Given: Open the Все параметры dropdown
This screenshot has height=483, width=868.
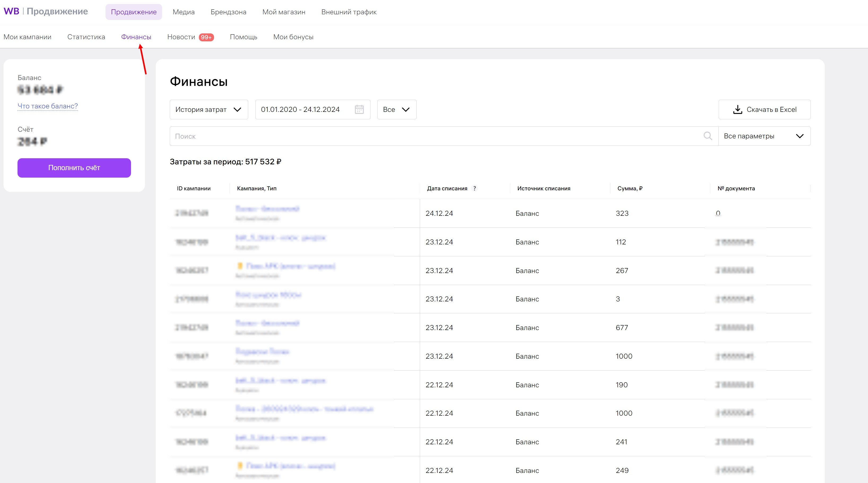Looking at the screenshot, I should pyautogui.click(x=764, y=136).
